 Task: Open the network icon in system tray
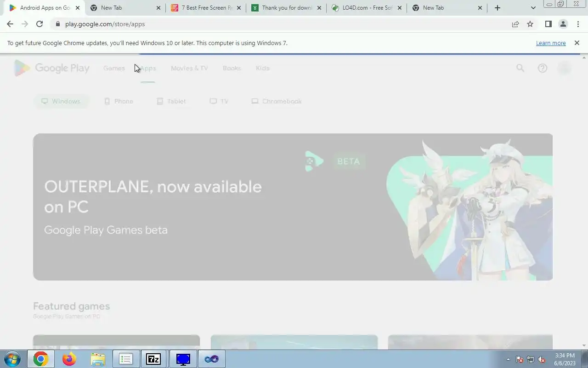pos(531,359)
